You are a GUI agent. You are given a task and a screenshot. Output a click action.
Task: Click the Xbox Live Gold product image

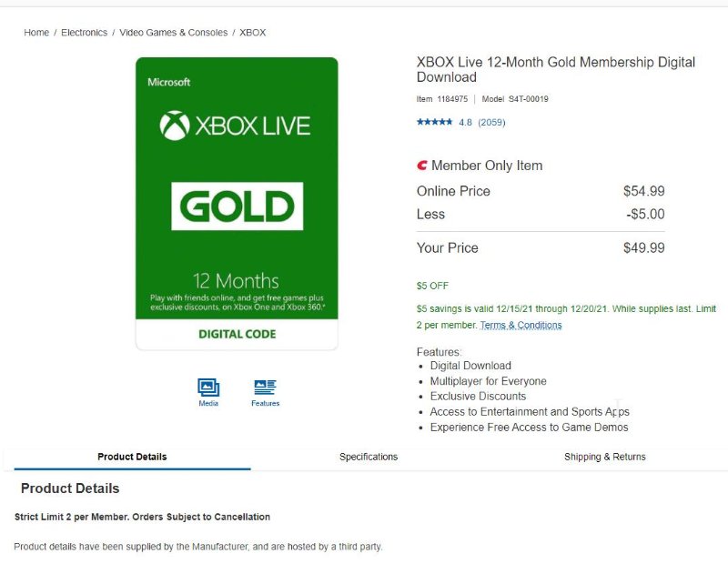point(237,204)
